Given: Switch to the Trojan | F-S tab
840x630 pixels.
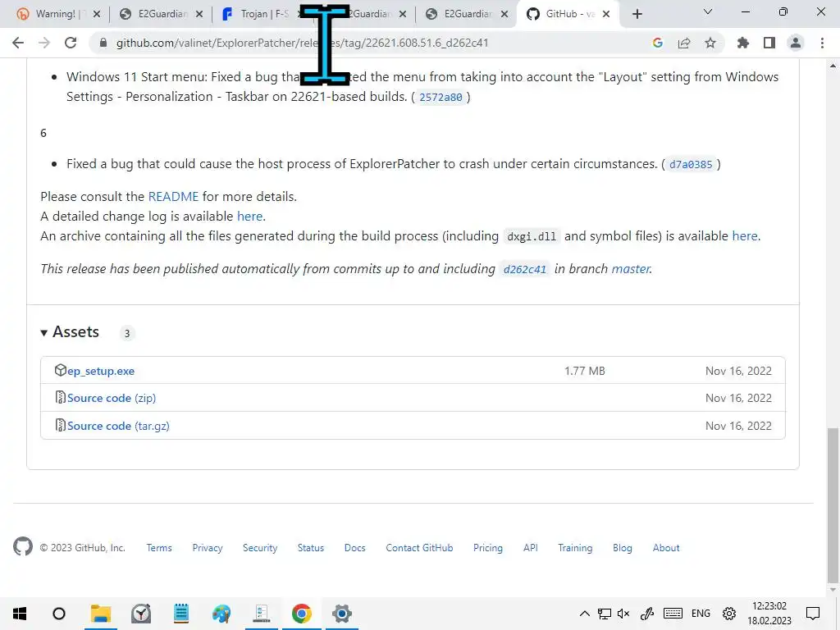Looking at the screenshot, I should pyautogui.click(x=262, y=14).
